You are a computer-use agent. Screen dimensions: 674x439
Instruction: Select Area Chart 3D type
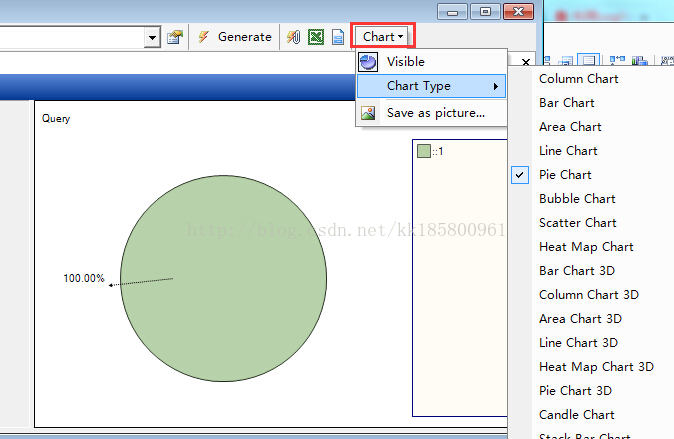[x=580, y=319]
